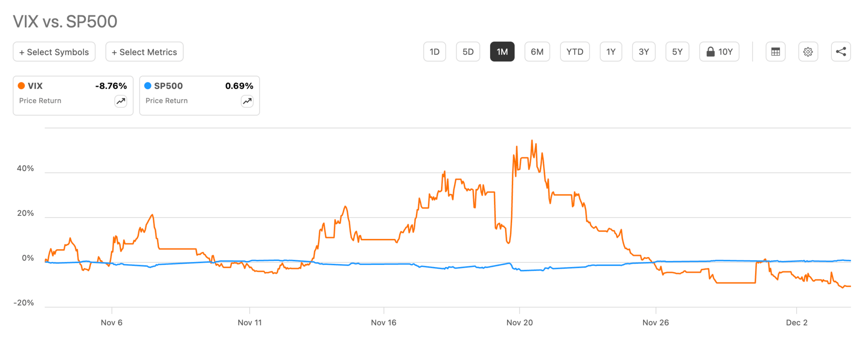868x347 pixels.
Task: Click the blue SP500 color dot
Action: [148, 86]
